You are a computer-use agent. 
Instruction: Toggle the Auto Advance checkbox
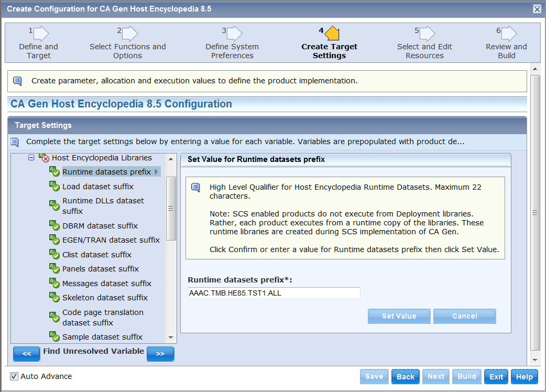tap(14, 376)
